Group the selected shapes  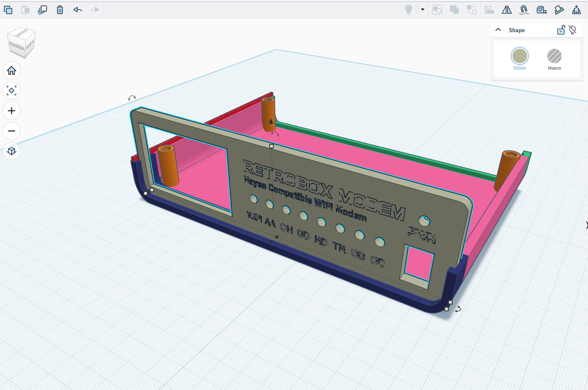click(454, 10)
